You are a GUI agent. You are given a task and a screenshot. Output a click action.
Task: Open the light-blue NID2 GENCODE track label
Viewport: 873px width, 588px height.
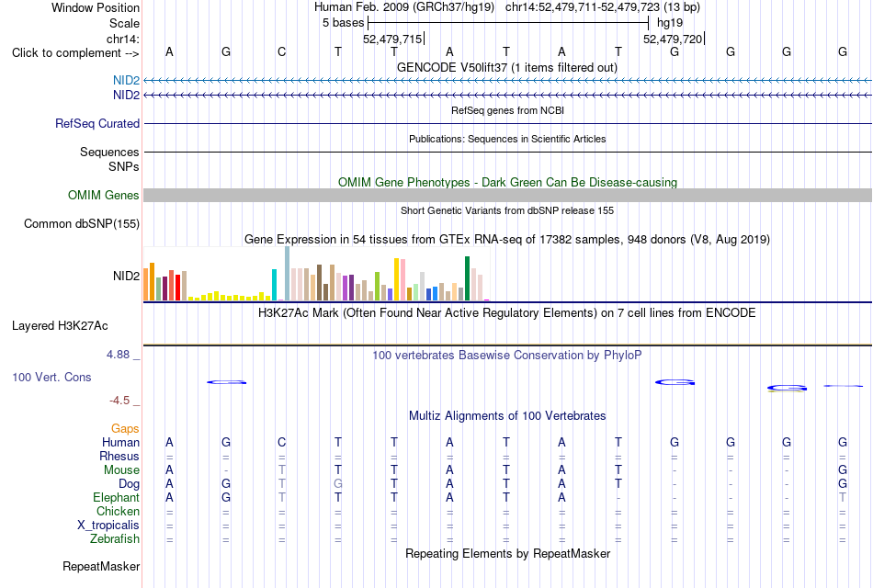click(126, 80)
